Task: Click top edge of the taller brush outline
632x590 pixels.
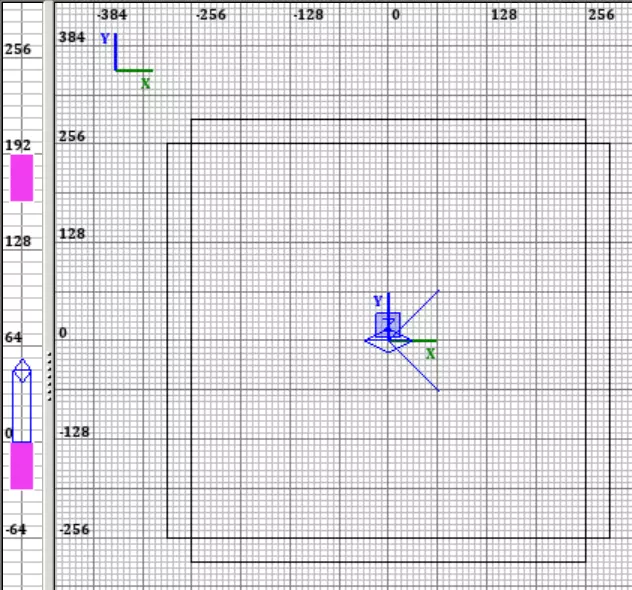Action: (388, 119)
